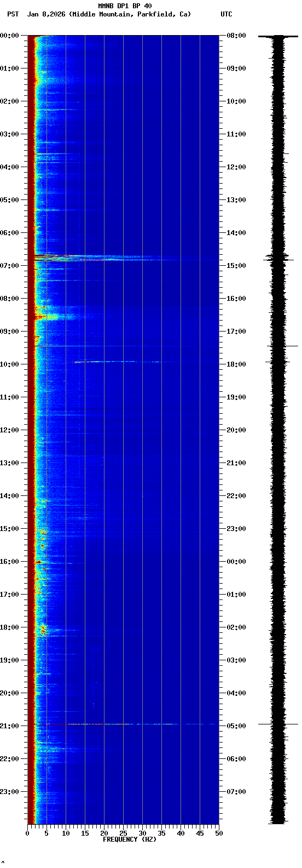Click the 04:00 UTC time label
302x868 pixels.
pos(236,693)
